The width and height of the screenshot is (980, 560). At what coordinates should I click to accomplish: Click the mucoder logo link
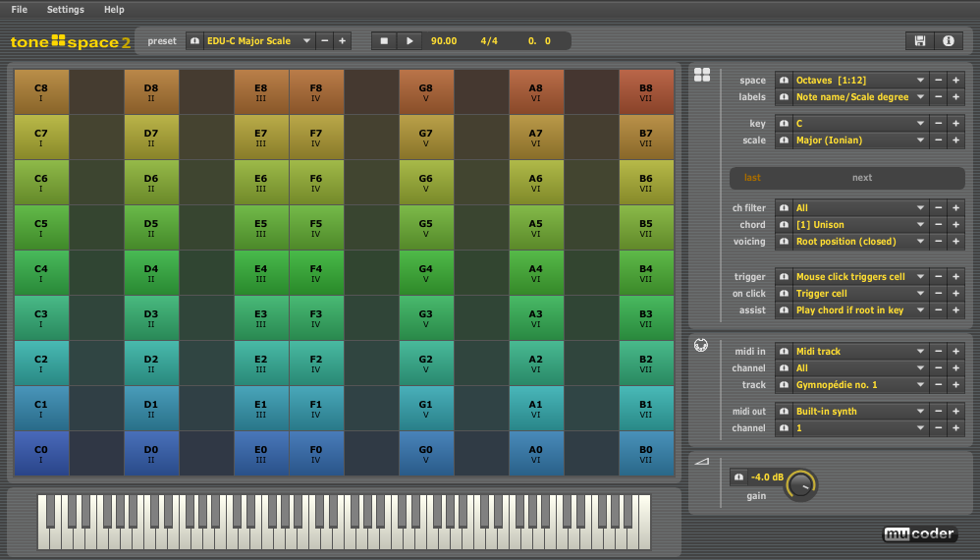tap(919, 533)
